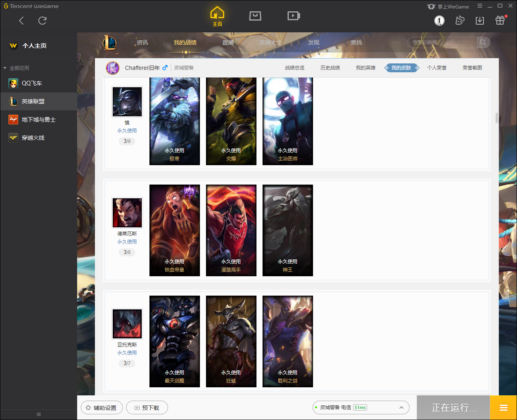Click the 3/9 skin count badge

coord(127,141)
